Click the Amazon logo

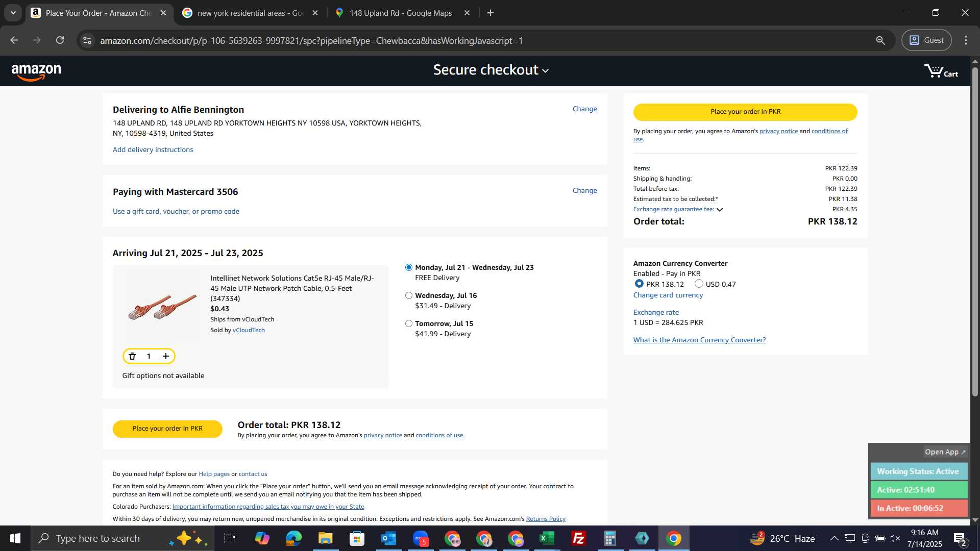[36, 72]
